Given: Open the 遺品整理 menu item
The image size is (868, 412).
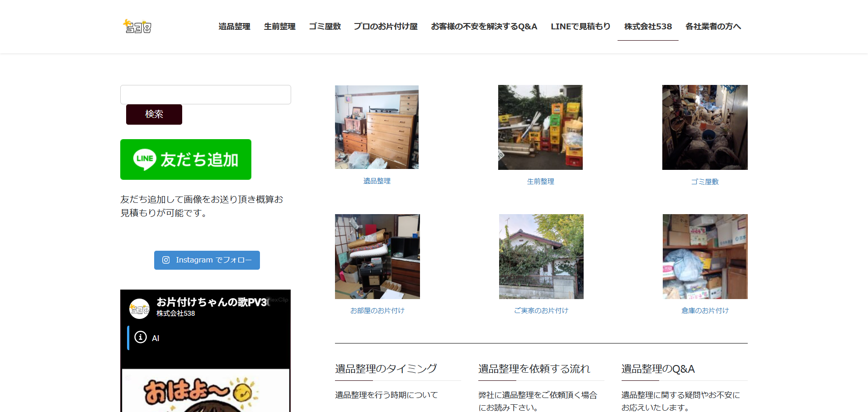Looking at the screenshot, I should click(x=234, y=27).
